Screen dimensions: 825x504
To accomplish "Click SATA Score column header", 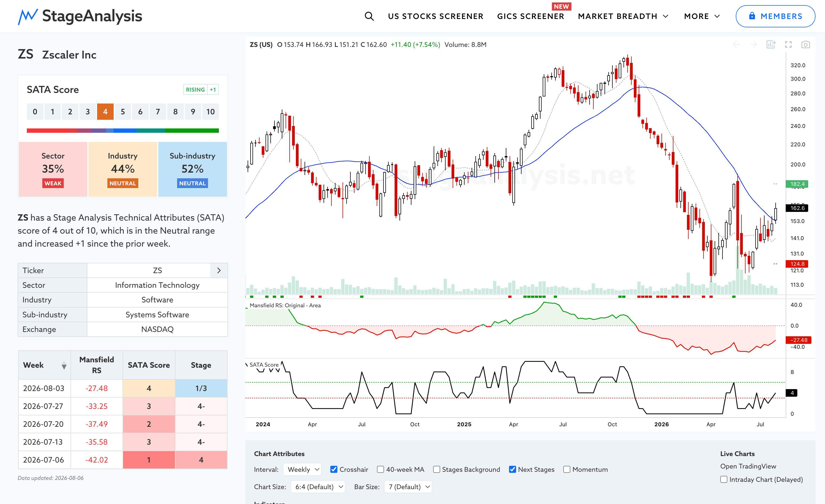I will [x=149, y=365].
